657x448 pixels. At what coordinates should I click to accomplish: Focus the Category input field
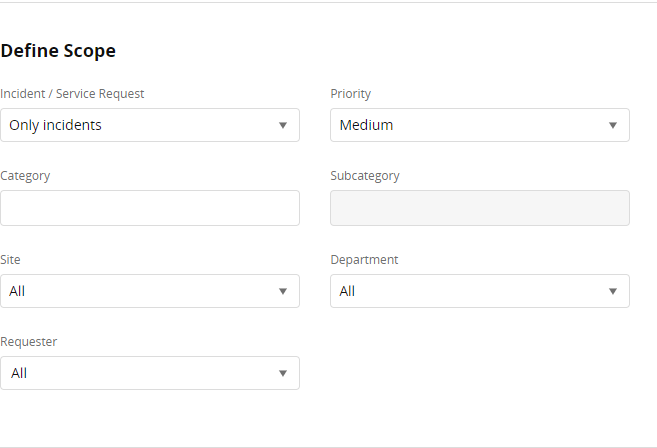[150, 208]
